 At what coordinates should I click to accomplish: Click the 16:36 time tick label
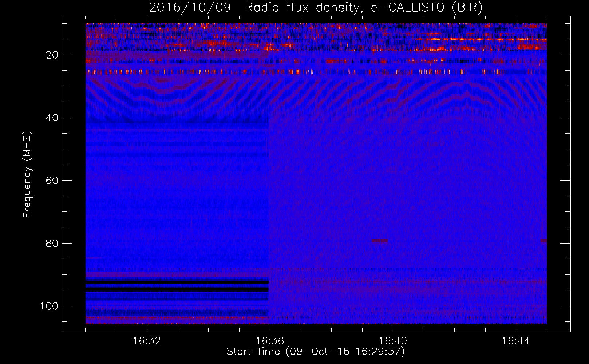click(270, 341)
